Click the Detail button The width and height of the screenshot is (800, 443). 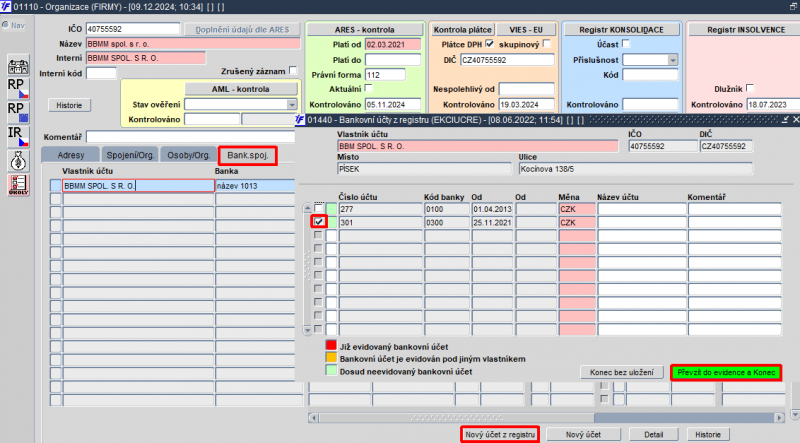pyautogui.click(x=653, y=434)
